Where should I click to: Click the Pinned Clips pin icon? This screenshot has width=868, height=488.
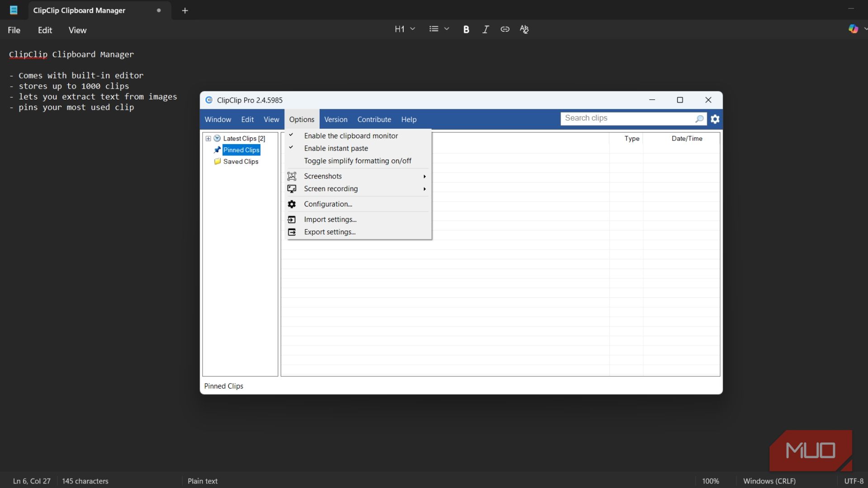click(x=217, y=150)
